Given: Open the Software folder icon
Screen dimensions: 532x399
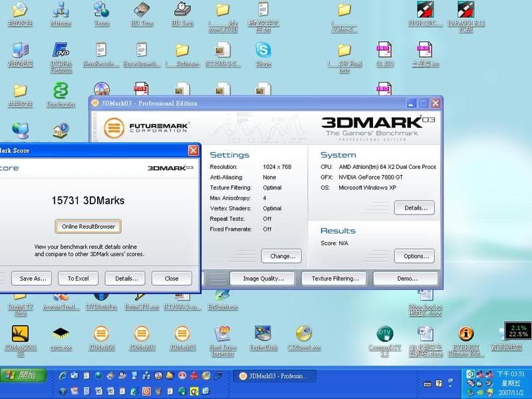Looking at the screenshot, I should pos(182,55).
